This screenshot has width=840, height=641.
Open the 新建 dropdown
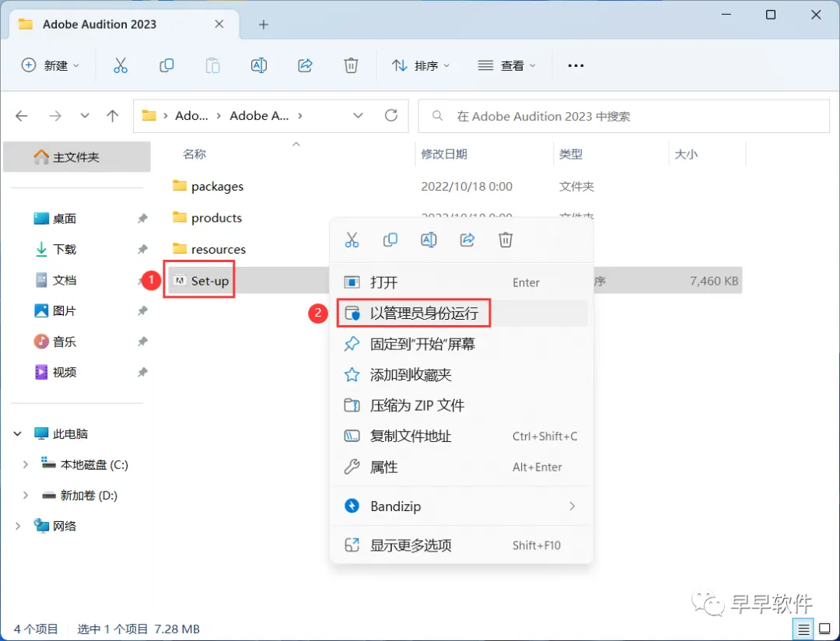50,65
